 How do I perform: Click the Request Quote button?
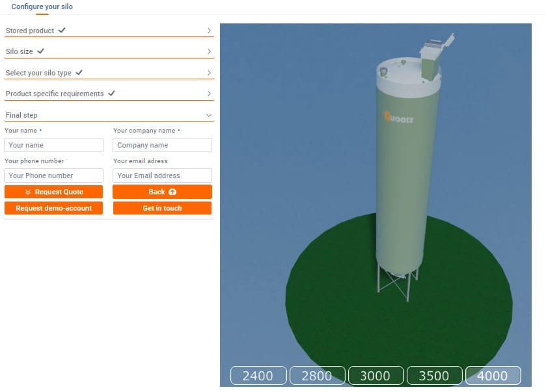(53, 192)
